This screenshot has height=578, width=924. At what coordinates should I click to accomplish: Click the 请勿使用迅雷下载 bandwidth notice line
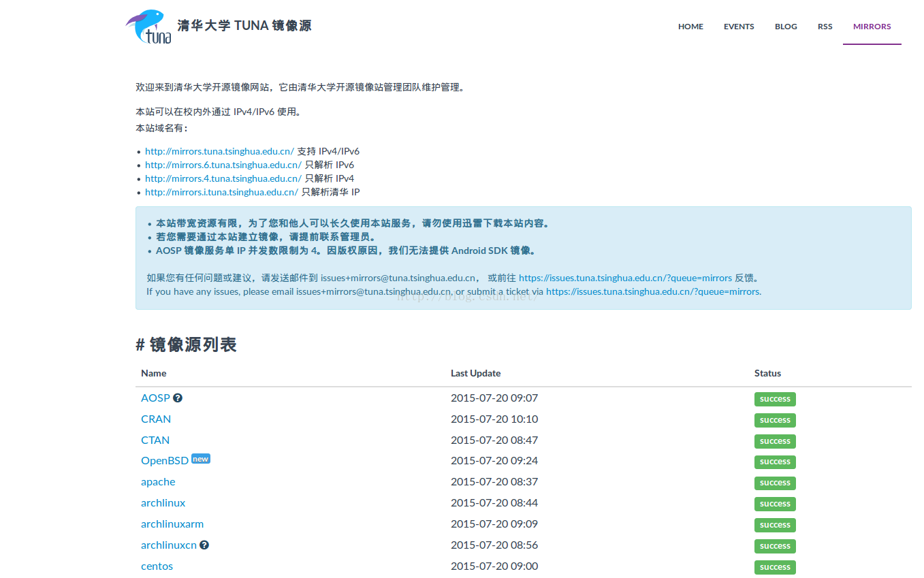click(353, 223)
